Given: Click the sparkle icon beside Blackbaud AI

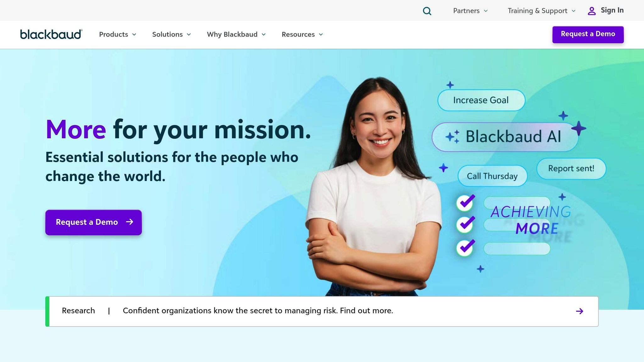Looking at the screenshot, I should coord(452,137).
